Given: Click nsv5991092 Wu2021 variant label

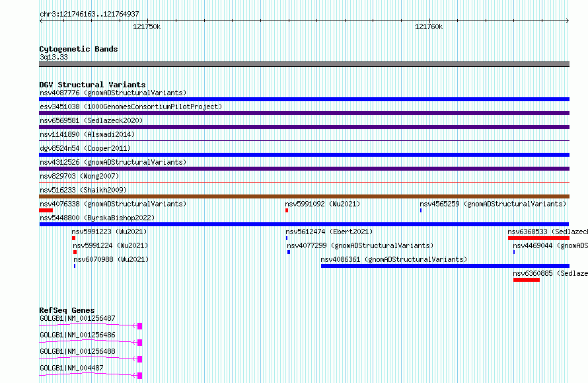Looking at the screenshot, I should point(322,204).
